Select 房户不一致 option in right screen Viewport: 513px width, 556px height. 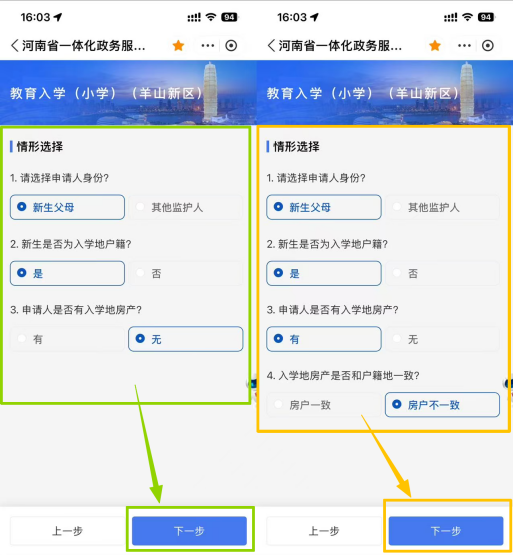(x=442, y=405)
